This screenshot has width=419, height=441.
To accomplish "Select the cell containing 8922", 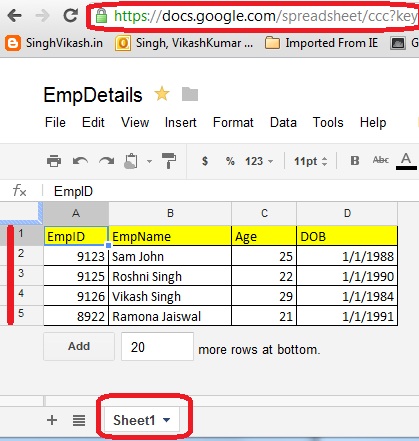I will pos(76,316).
